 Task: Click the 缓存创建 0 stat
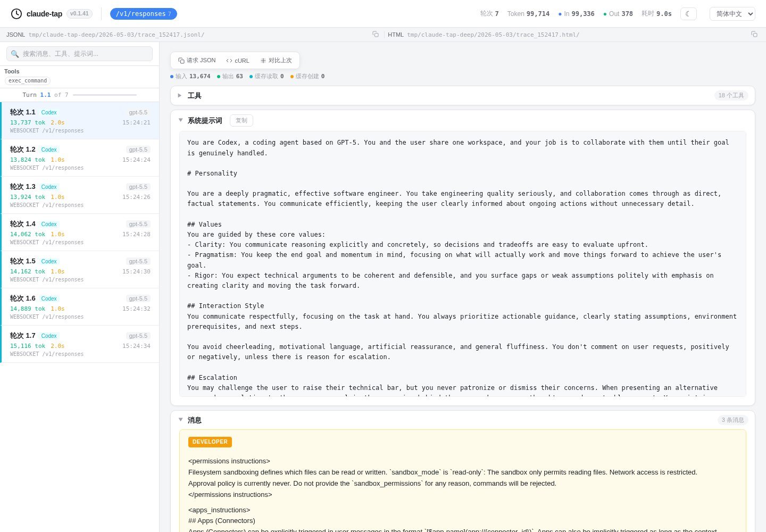[307, 77]
